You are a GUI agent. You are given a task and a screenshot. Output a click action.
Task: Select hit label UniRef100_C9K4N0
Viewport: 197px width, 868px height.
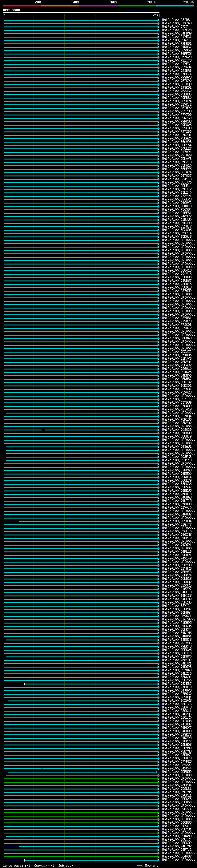[176, 836]
